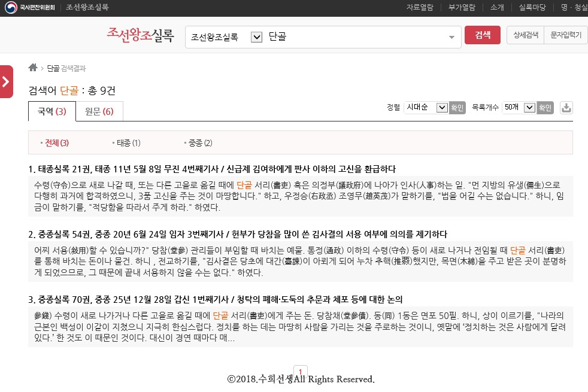Select the 국역 (3) tab

point(51,111)
